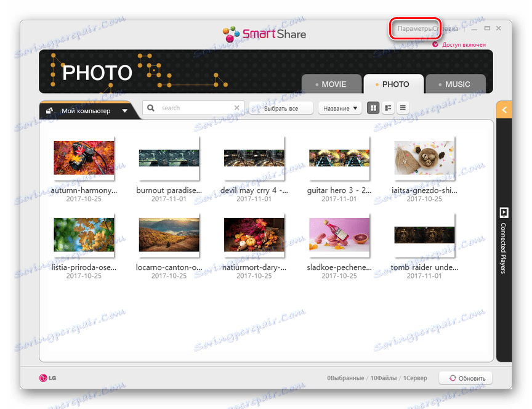Click the LG logo
Image resolution: width=532 pixels, height=409 pixels.
[47, 378]
